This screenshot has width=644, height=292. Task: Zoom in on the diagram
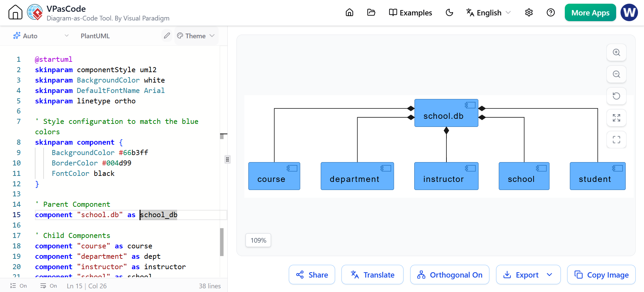tap(616, 52)
